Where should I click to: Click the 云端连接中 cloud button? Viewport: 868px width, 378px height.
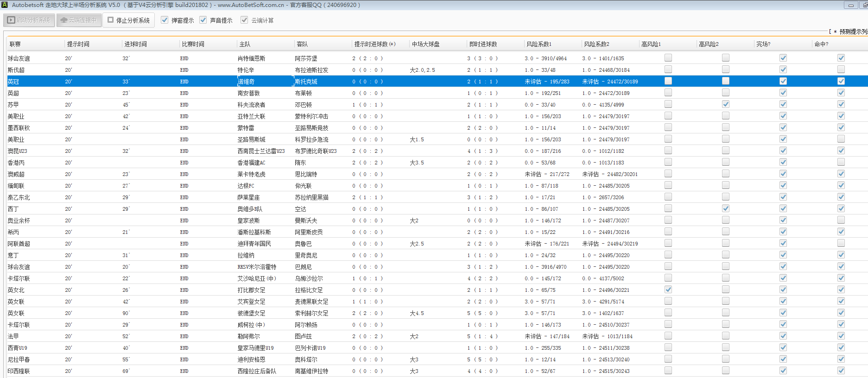79,20
